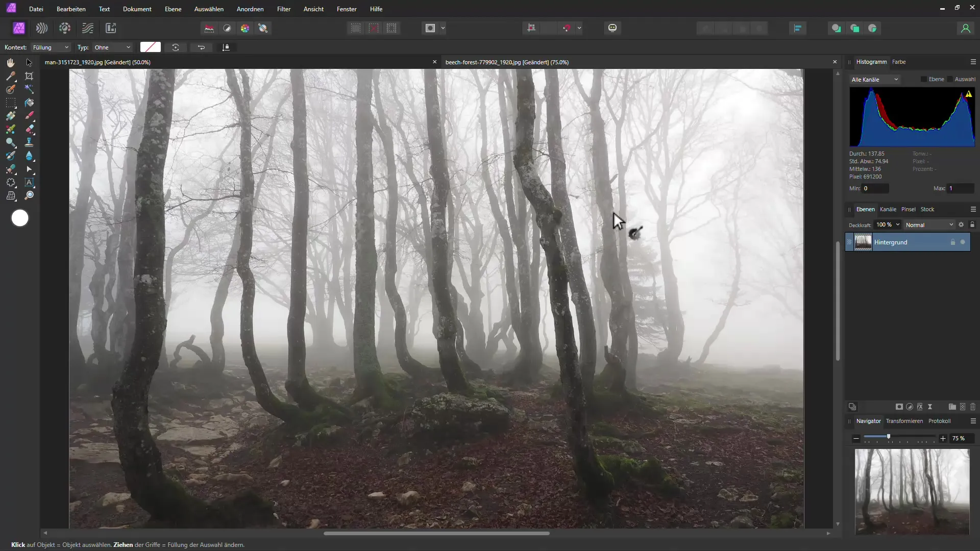This screenshot has width=980, height=551.
Task: Switch to the Photo Persona
Action: coord(19,28)
